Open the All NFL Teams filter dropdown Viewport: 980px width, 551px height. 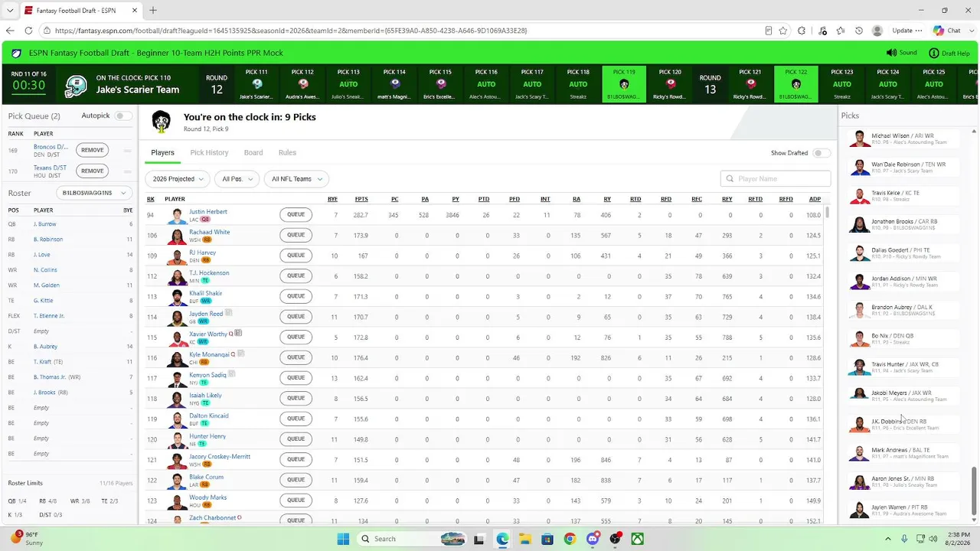[x=296, y=179]
